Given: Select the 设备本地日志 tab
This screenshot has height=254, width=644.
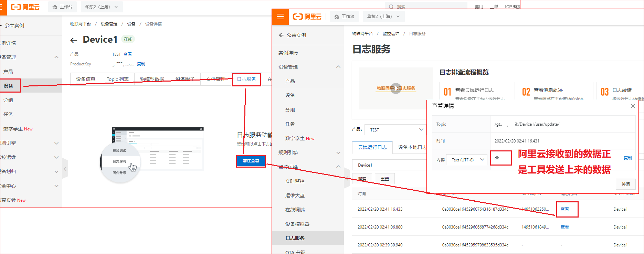Looking at the screenshot, I should (x=412, y=147).
